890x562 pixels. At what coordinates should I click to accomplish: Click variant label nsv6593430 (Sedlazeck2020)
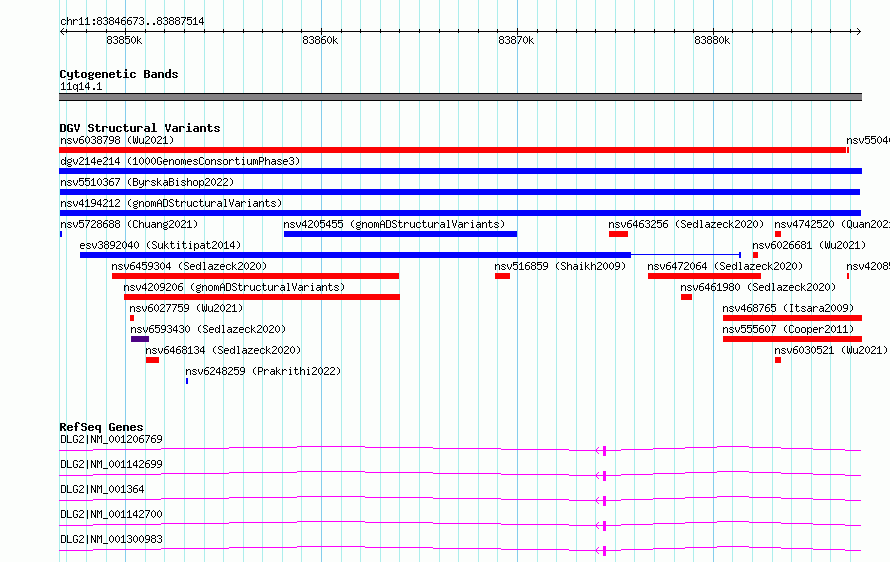click(208, 329)
